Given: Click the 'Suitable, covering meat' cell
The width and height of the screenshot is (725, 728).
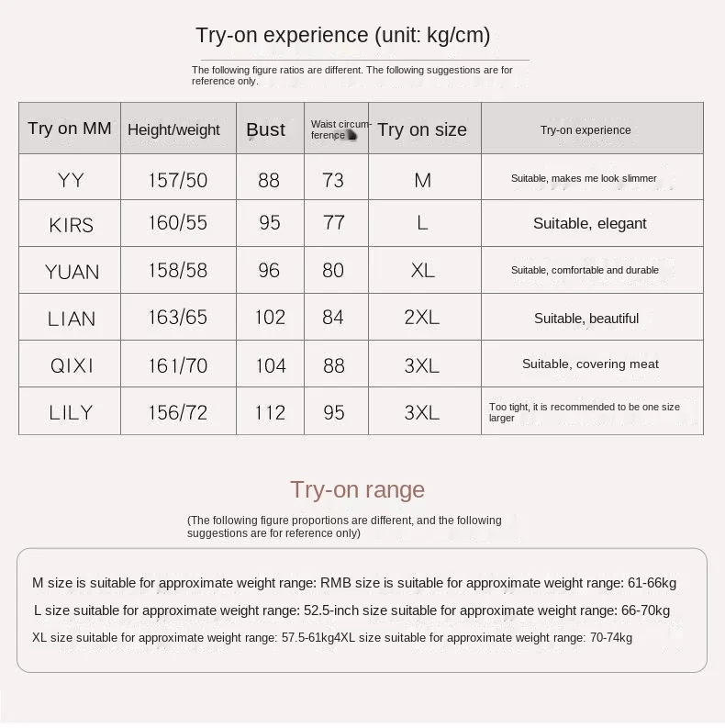Looking at the screenshot, I should 592,364.
